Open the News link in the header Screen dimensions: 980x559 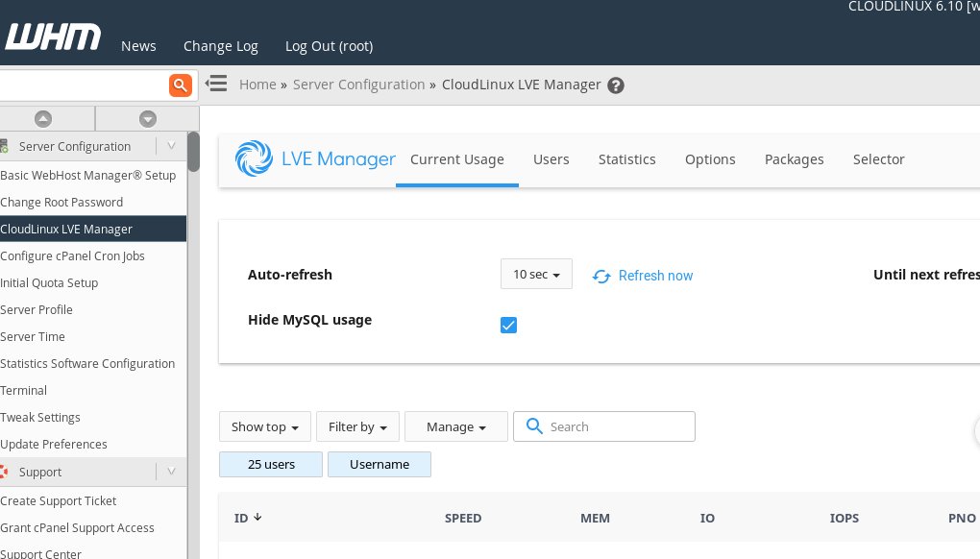coord(138,46)
